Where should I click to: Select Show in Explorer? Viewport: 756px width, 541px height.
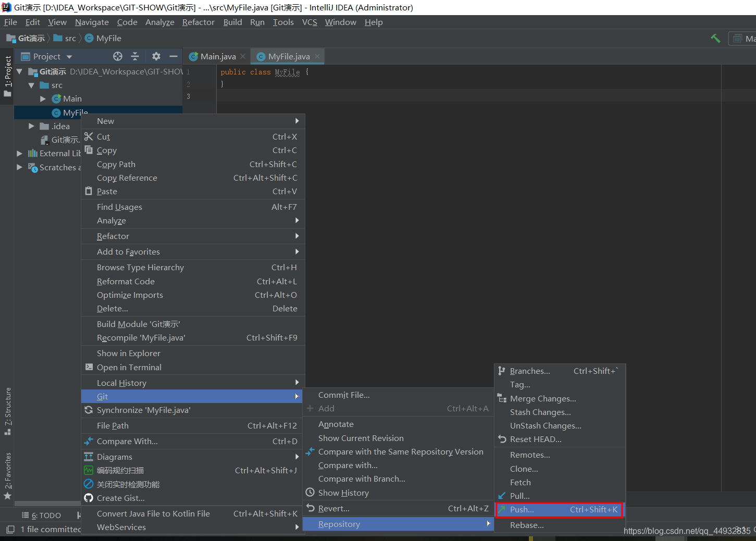point(193,353)
